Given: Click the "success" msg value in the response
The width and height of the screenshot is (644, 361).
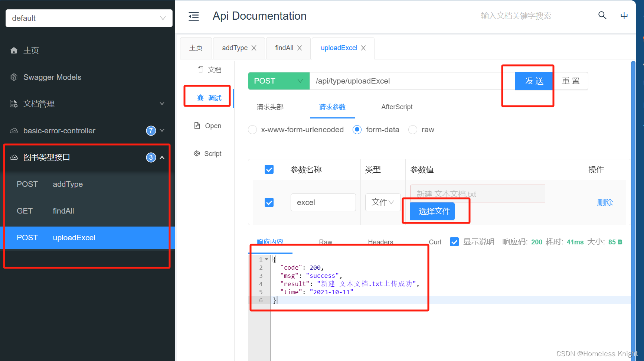Looking at the screenshot, I should tap(322, 276).
